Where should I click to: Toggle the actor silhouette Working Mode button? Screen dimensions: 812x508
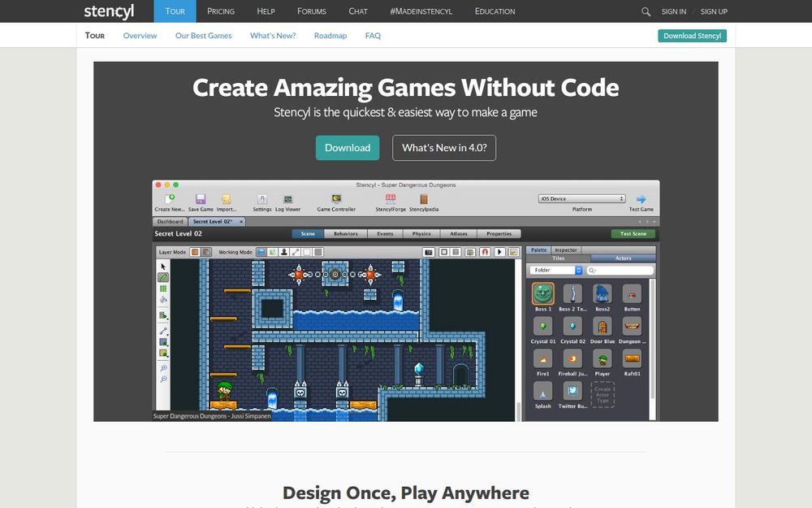[x=283, y=252]
